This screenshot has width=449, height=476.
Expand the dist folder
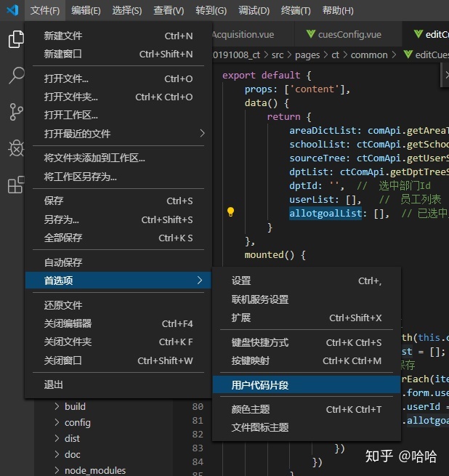[72, 439]
